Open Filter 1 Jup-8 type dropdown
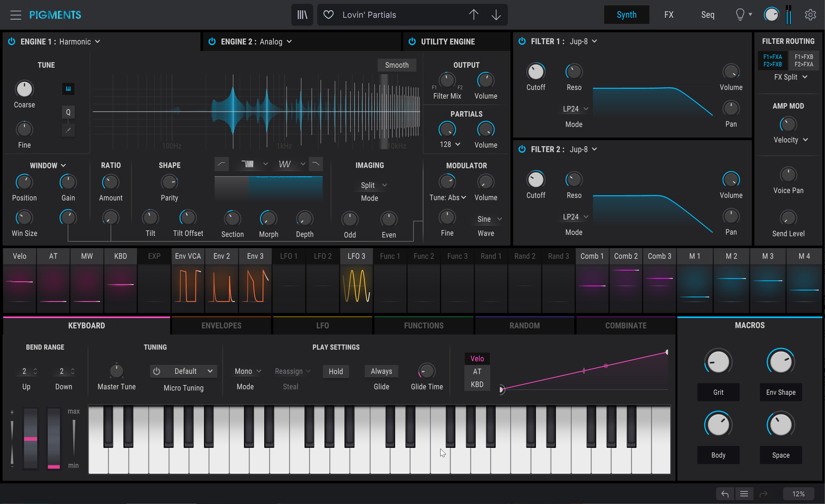 [x=583, y=41]
